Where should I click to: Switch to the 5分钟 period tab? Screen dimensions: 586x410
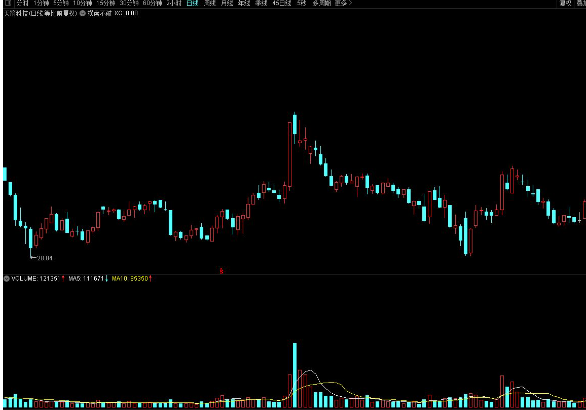[61, 3]
